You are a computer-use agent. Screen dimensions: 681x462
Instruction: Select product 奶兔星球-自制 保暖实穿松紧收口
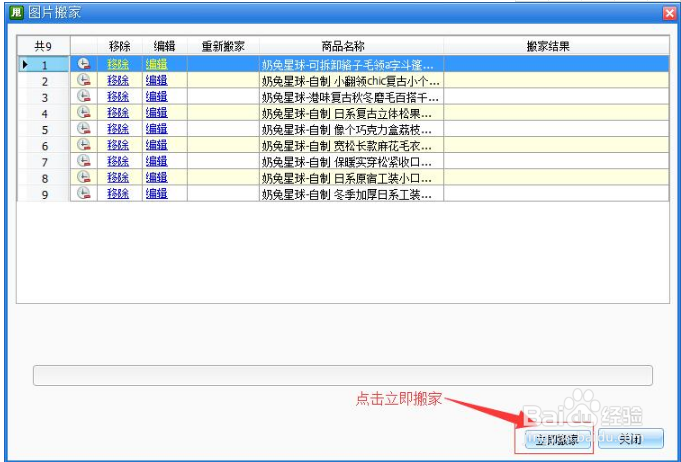click(351, 162)
